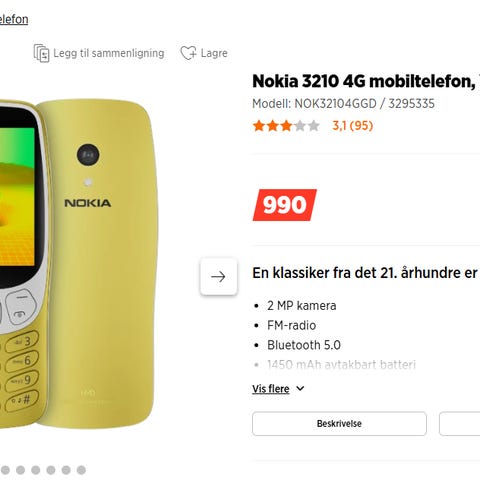480x480 pixels.
Task: Toggle the Lagre favorite label
Action: [214, 53]
